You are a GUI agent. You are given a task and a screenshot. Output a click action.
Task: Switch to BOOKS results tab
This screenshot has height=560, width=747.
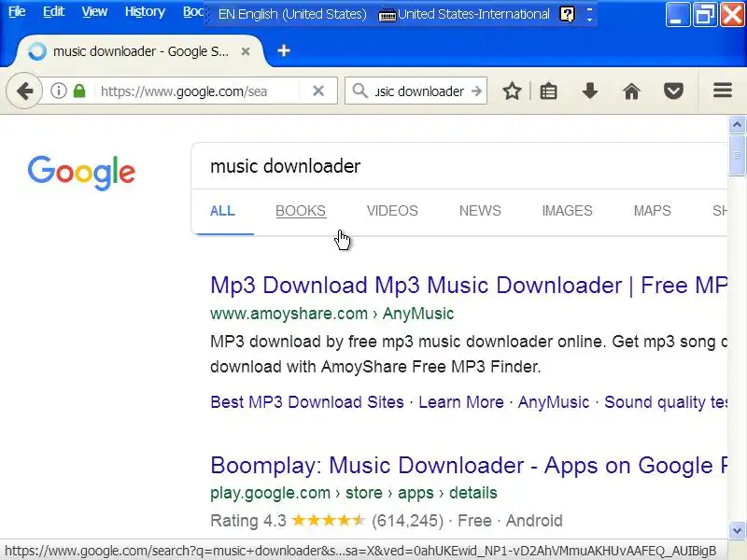[301, 211]
